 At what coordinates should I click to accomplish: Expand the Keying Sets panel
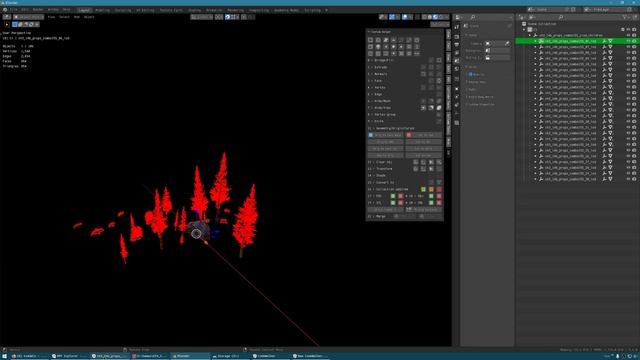tap(476, 82)
